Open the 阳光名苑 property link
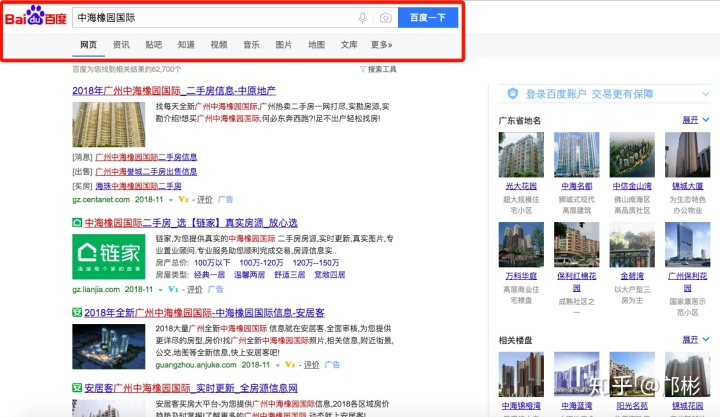720x417 pixels. point(632,406)
